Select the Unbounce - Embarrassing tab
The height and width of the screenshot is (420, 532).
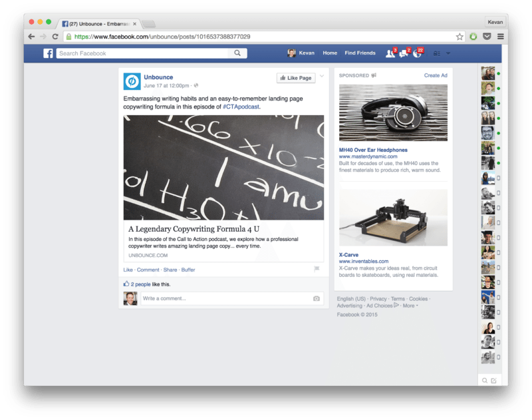pyautogui.click(x=98, y=24)
